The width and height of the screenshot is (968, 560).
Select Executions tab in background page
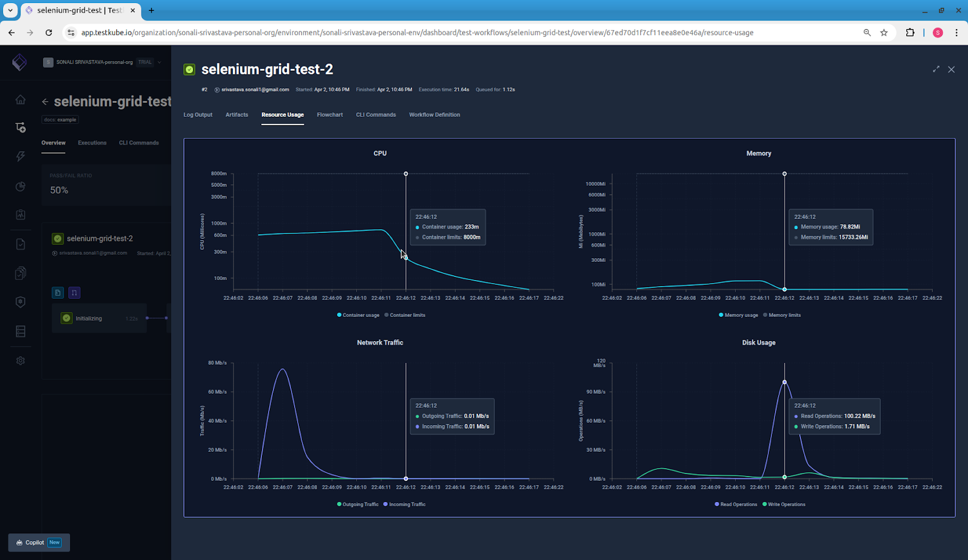[92, 143]
